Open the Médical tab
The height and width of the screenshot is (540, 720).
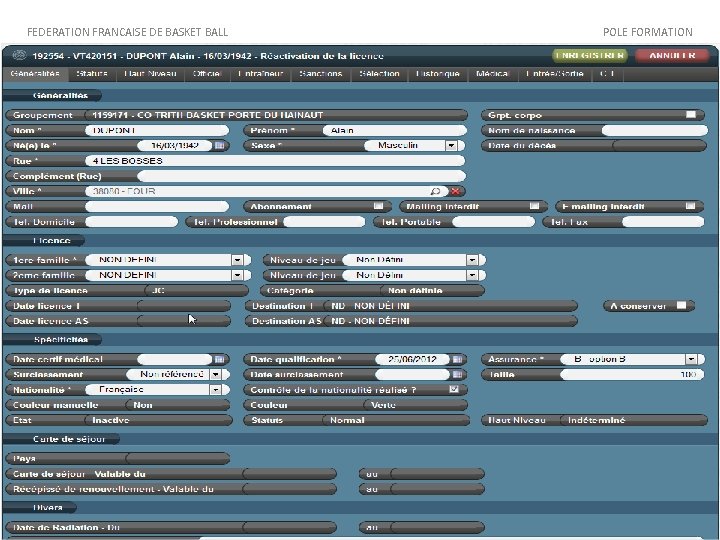coord(493,73)
